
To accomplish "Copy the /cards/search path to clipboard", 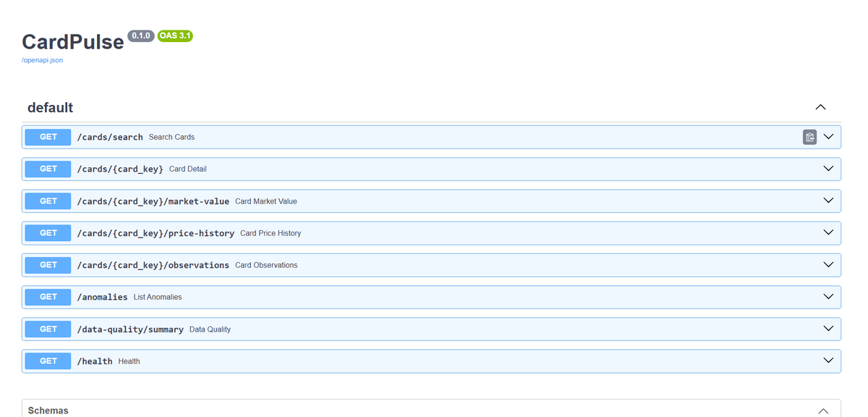I will pos(809,137).
